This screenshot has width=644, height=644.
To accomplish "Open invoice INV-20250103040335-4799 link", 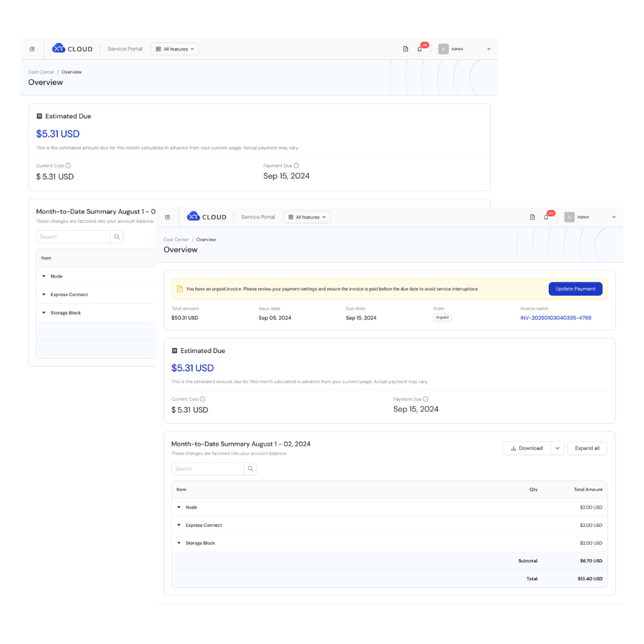I will pos(556,318).
